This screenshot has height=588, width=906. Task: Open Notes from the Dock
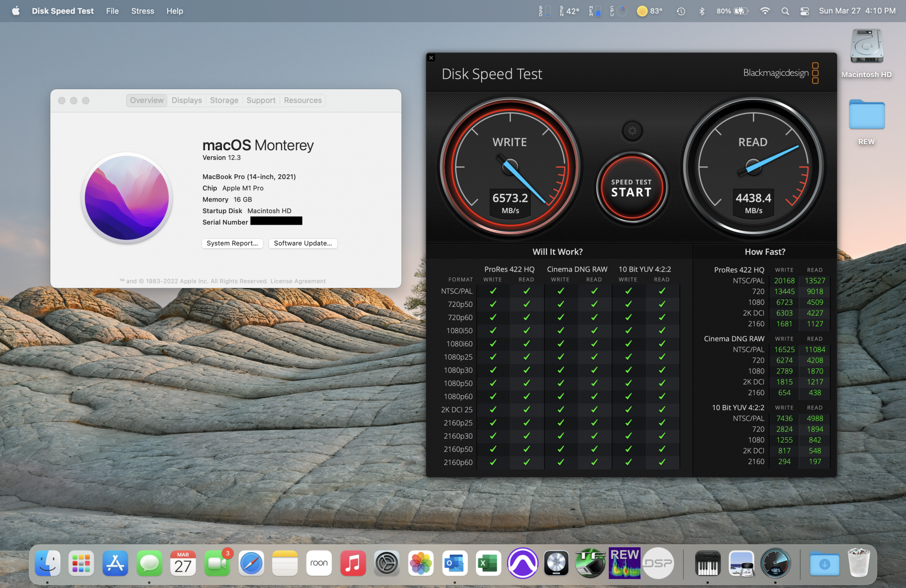coord(285,563)
